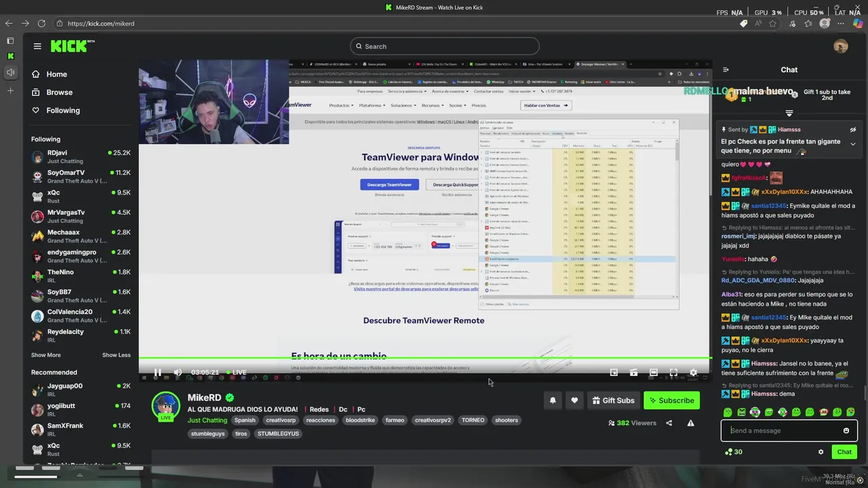Reload the browser page
The height and width of the screenshot is (488, 868).
coord(41,23)
